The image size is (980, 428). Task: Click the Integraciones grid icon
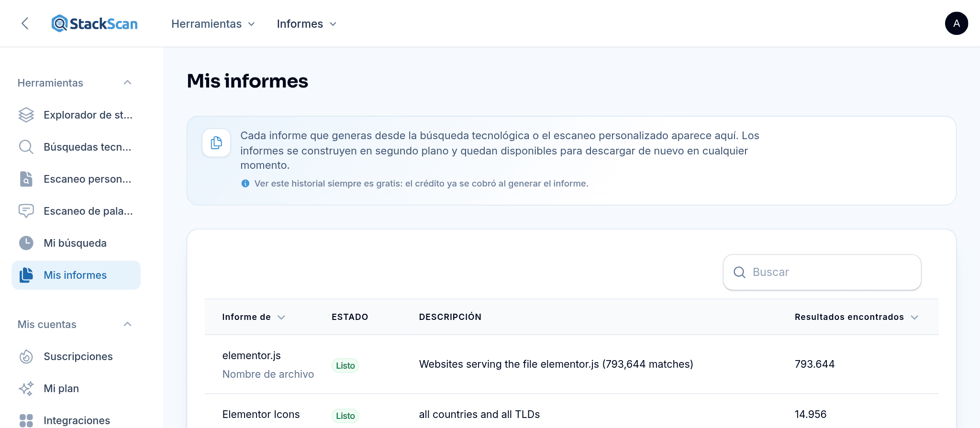26,420
